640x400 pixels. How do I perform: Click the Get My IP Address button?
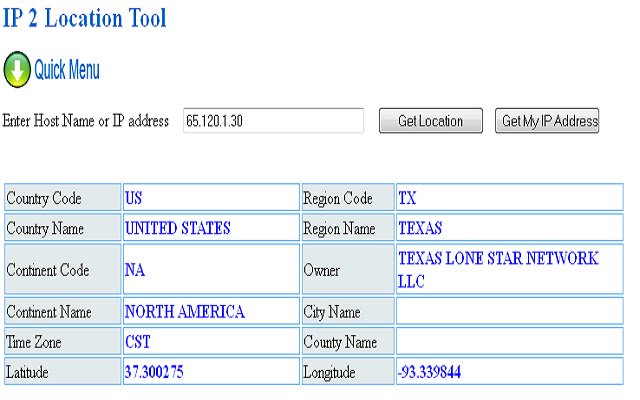click(x=547, y=121)
